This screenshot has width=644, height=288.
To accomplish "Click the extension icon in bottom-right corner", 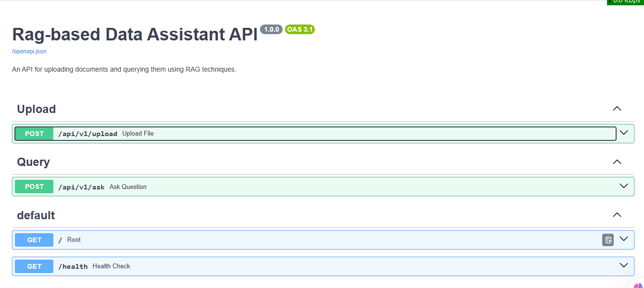I will 638,285.
